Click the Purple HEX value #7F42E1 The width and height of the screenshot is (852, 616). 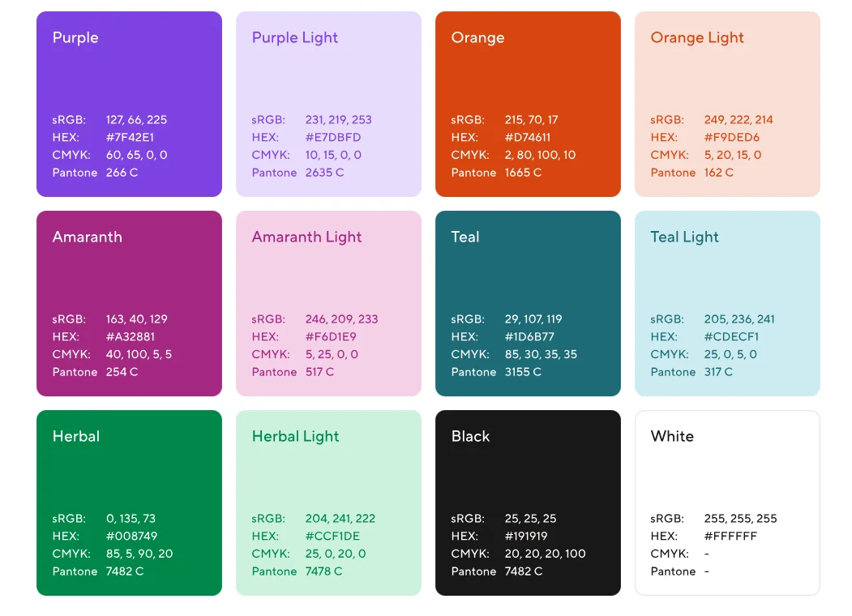[x=130, y=137]
